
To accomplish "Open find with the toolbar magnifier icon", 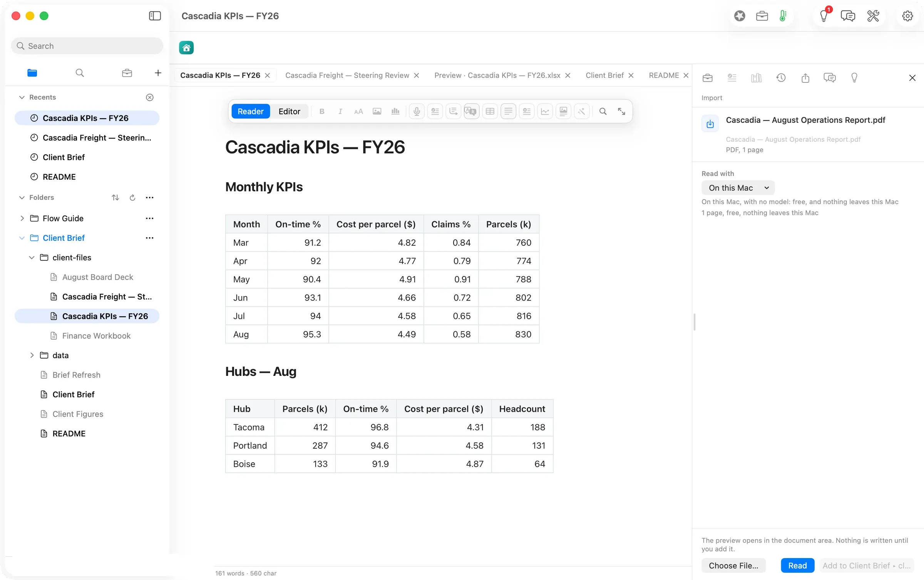I will click(x=603, y=111).
